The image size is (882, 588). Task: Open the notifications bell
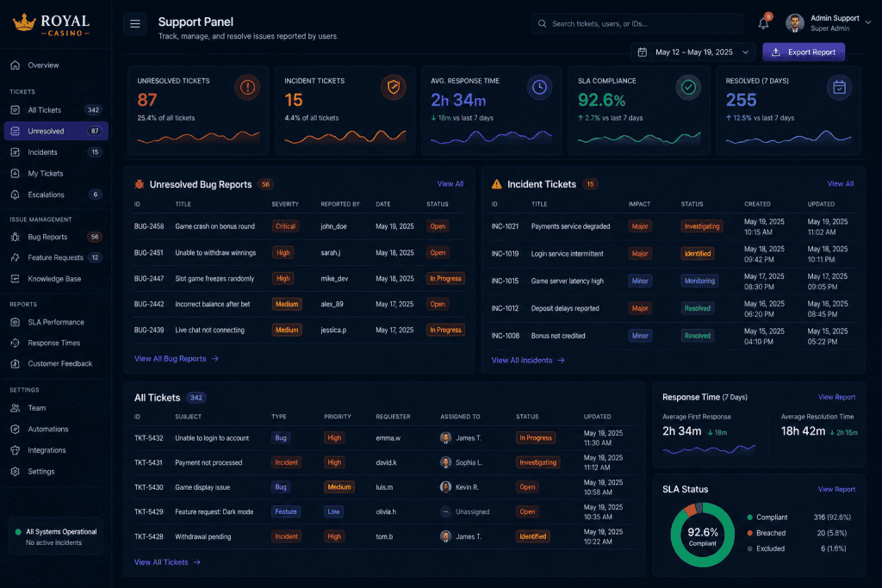(763, 23)
